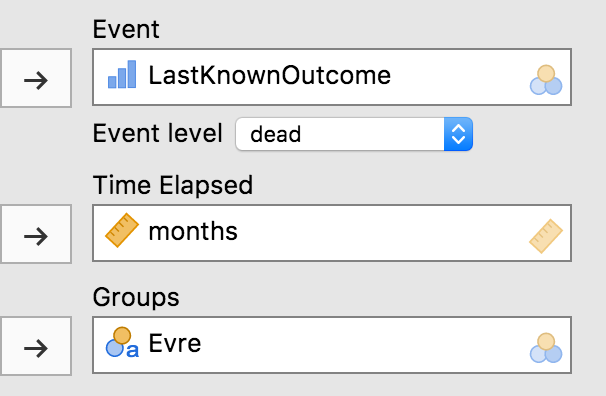Select the Evre variable in Groups box
Image resolution: width=606 pixels, height=396 pixels.
point(175,343)
